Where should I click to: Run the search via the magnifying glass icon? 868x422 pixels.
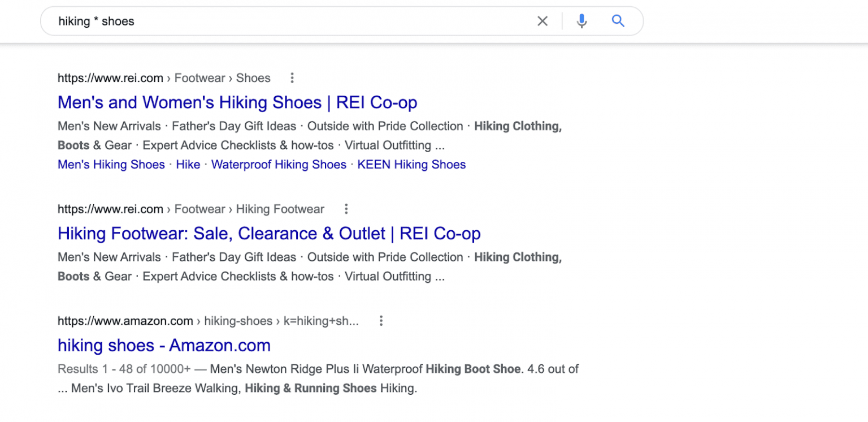click(x=618, y=20)
